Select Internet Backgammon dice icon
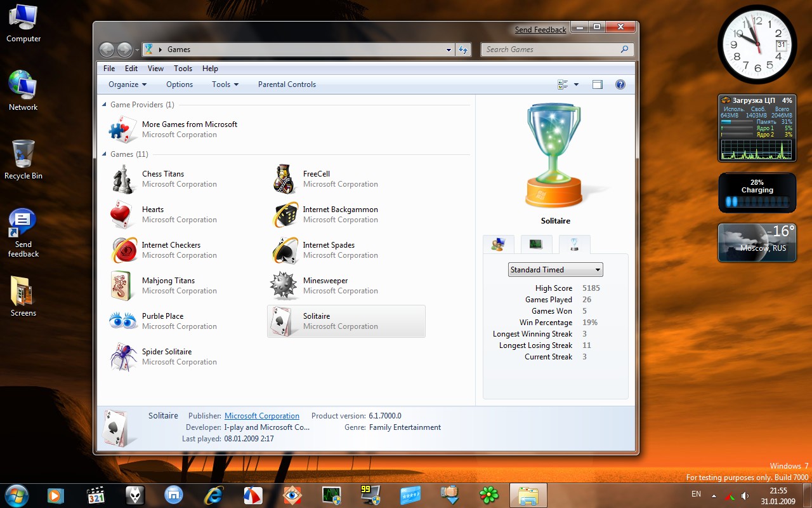This screenshot has width=812, height=508. [284, 215]
